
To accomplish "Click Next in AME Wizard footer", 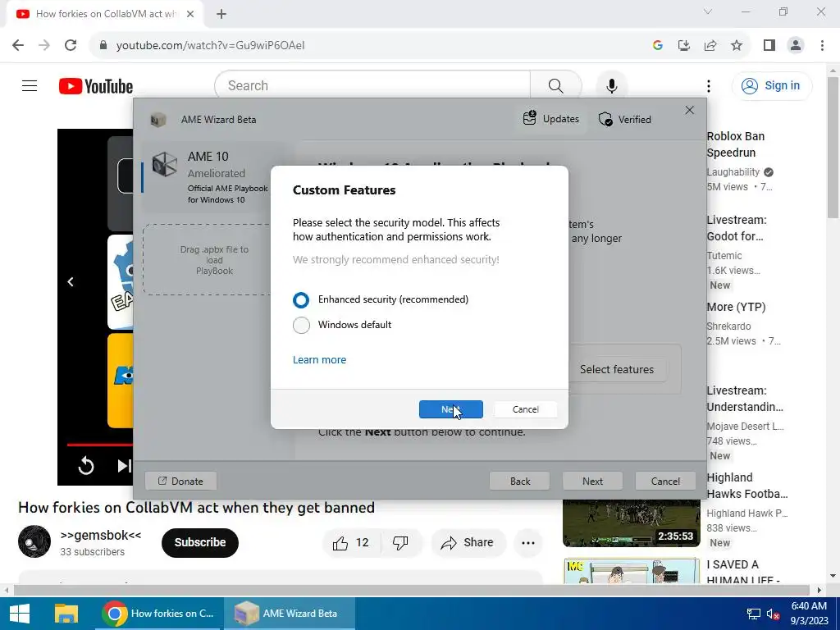I will tap(592, 481).
